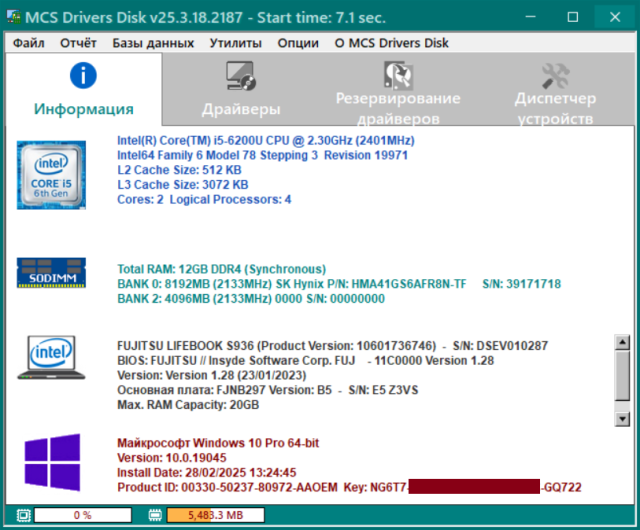Screen dimensions: 640x530
Task: Click the Intel(R) Core(TM) i5-6200U CPU line
Action: (266, 140)
